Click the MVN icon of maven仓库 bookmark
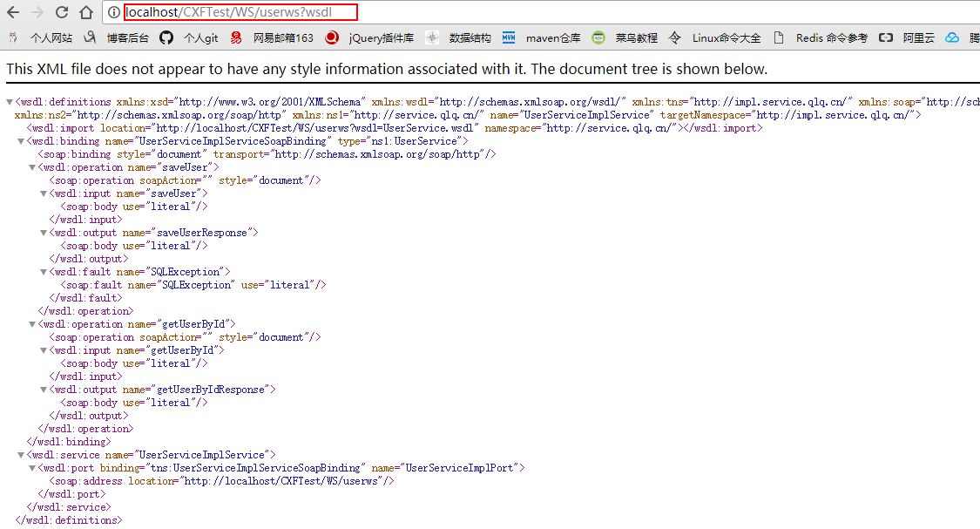 (x=509, y=37)
